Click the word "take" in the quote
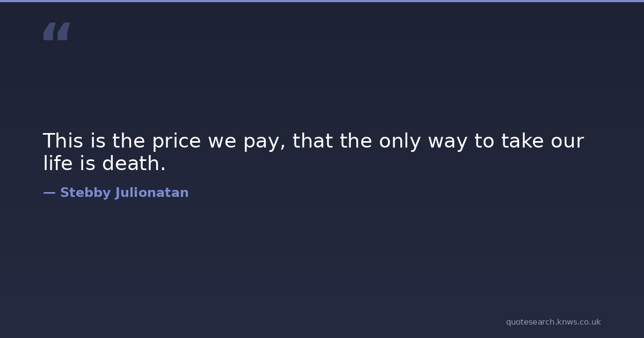This screenshot has height=338, width=644. (523, 141)
